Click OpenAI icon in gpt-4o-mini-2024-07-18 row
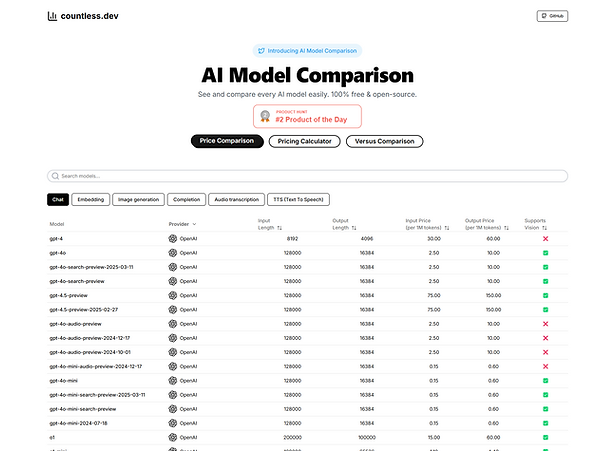Screen dimensions: 615x451 [x=173, y=423]
